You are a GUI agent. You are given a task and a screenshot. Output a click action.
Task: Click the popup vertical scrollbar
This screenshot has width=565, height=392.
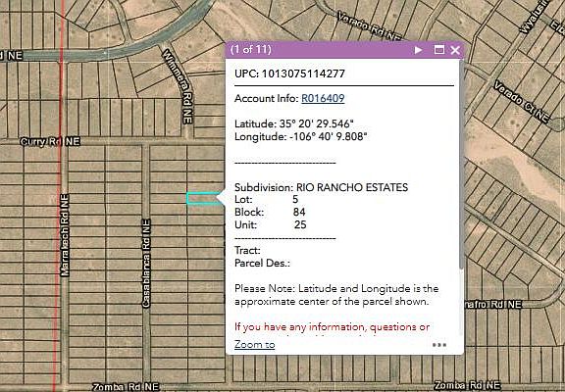click(x=461, y=166)
